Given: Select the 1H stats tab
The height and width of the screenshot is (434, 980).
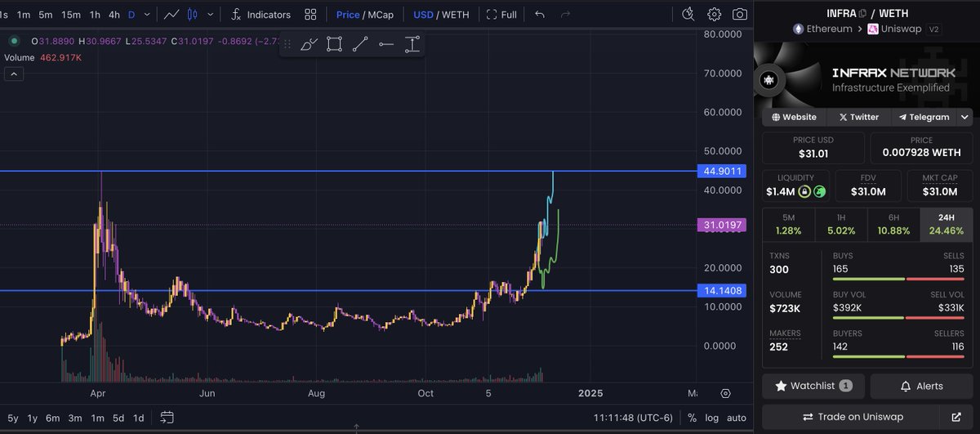Looking at the screenshot, I should [840, 225].
